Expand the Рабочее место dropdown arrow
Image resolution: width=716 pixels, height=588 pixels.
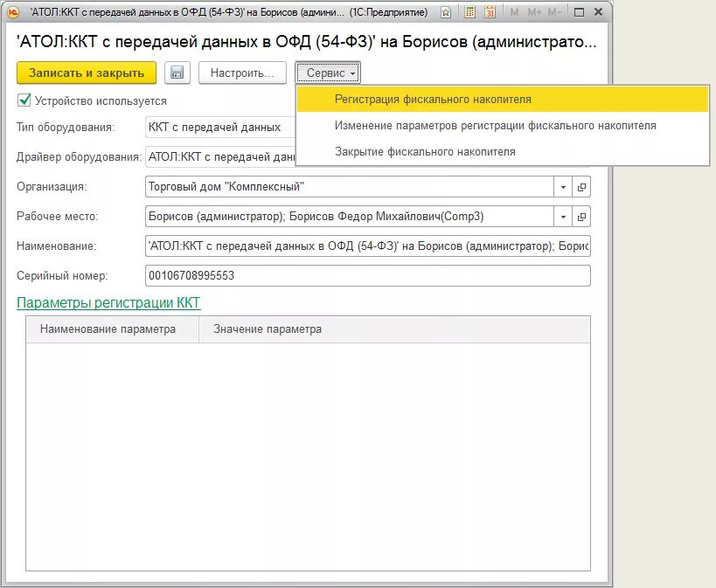(563, 217)
